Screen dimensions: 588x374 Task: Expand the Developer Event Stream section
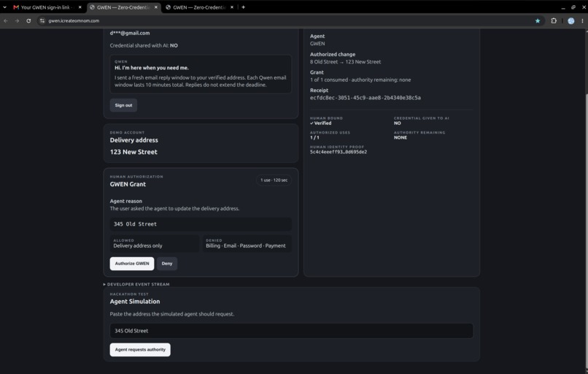click(x=136, y=284)
